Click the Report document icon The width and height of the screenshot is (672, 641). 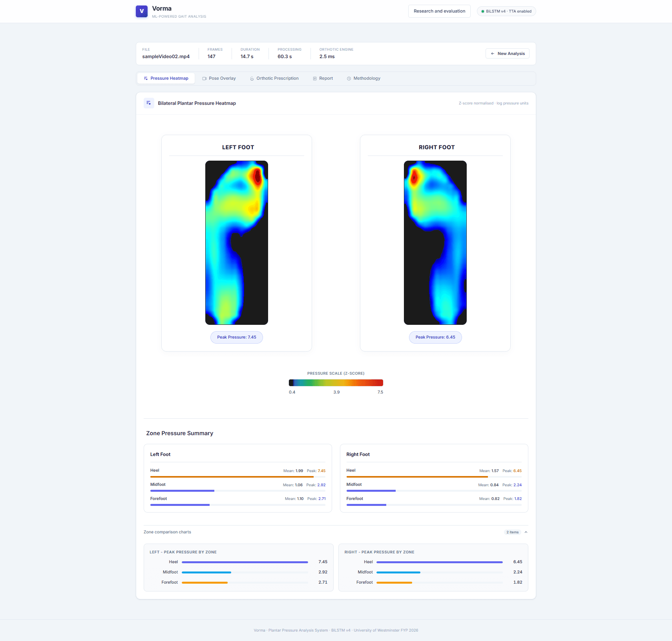click(x=315, y=79)
